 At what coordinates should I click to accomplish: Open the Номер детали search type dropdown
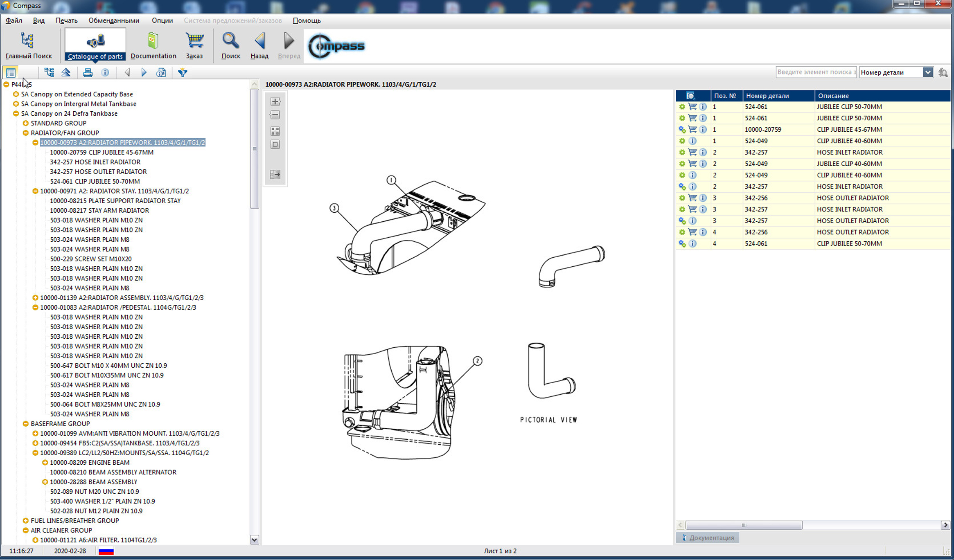[928, 72]
